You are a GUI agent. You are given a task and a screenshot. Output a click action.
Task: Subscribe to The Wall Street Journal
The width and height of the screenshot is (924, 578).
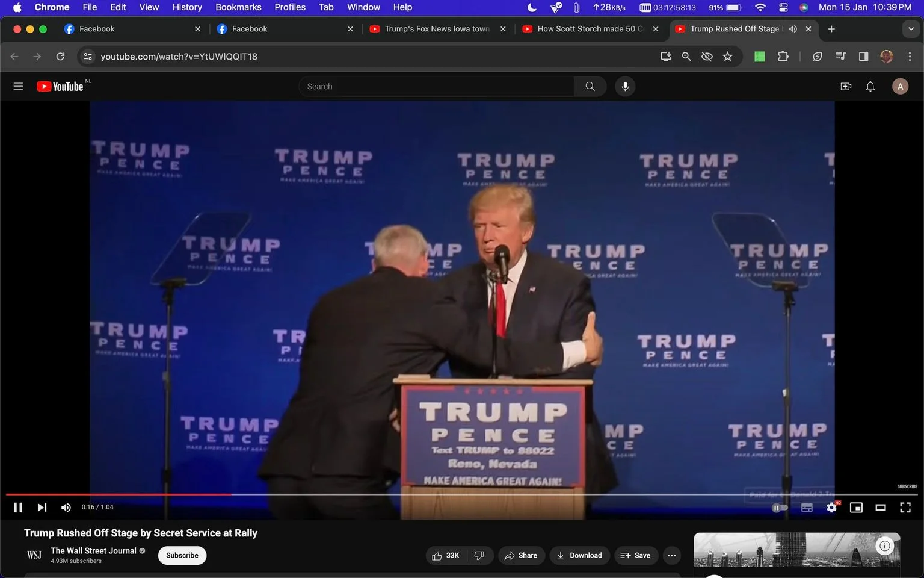tap(182, 555)
